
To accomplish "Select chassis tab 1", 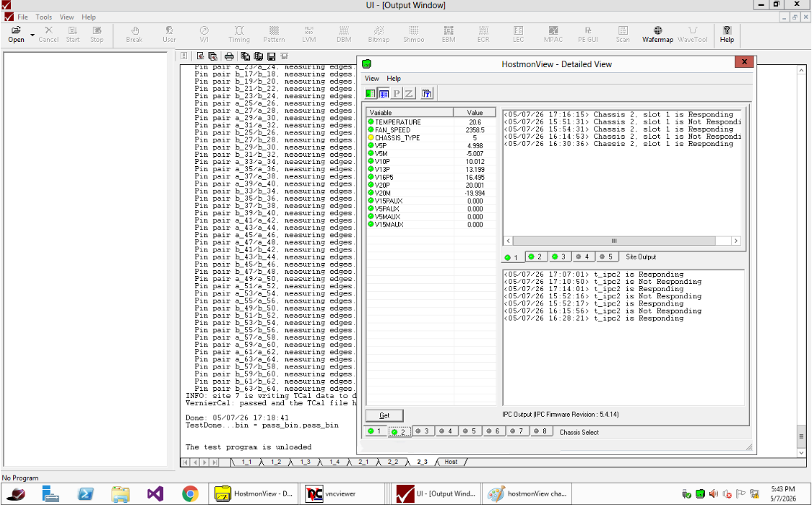I will tap(376, 431).
